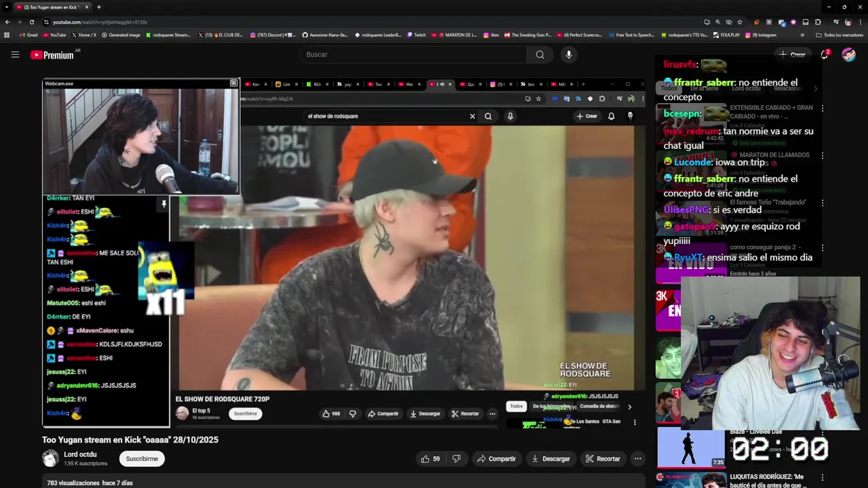Expand the tab search dropdown arrow
The image size is (868, 488).
tap(7, 7)
